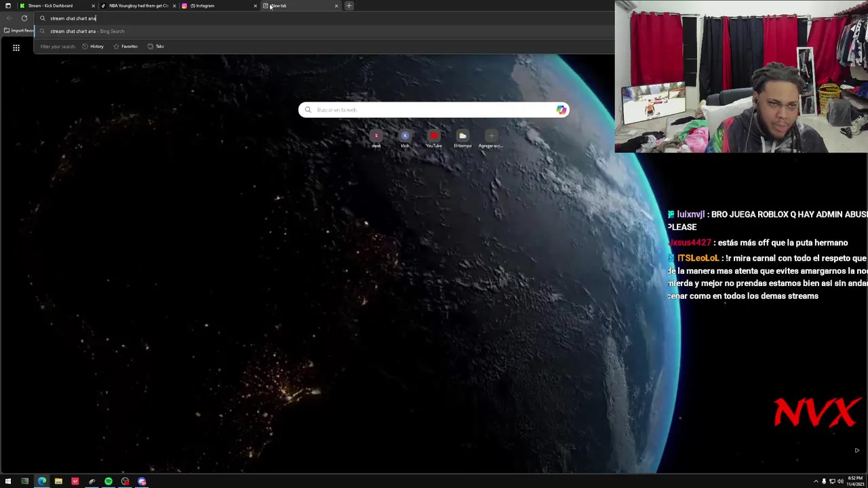Screen dimensions: 868x488
Task: Click the address bar text field
Action: tap(325, 18)
